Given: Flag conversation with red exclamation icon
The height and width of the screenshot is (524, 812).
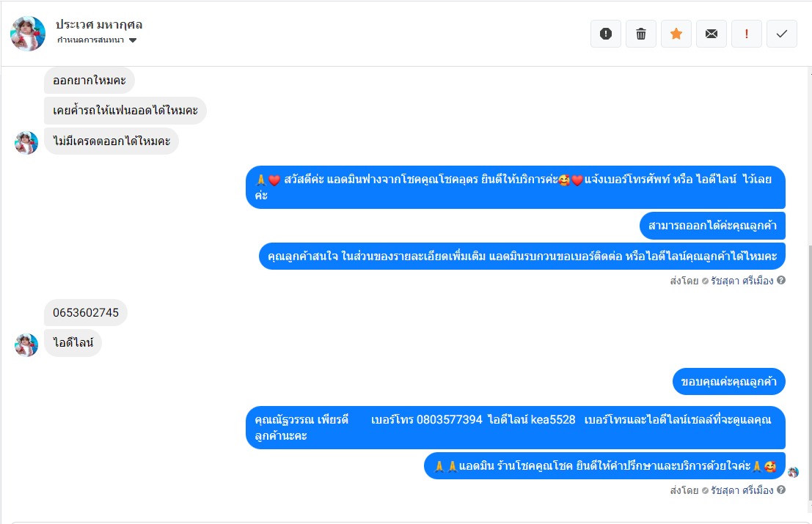Looking at the screenshot, I should pos(747,34).
